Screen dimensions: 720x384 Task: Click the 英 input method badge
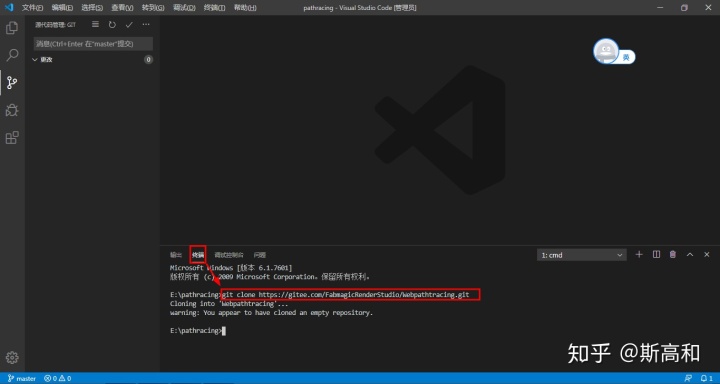point(626,57)
